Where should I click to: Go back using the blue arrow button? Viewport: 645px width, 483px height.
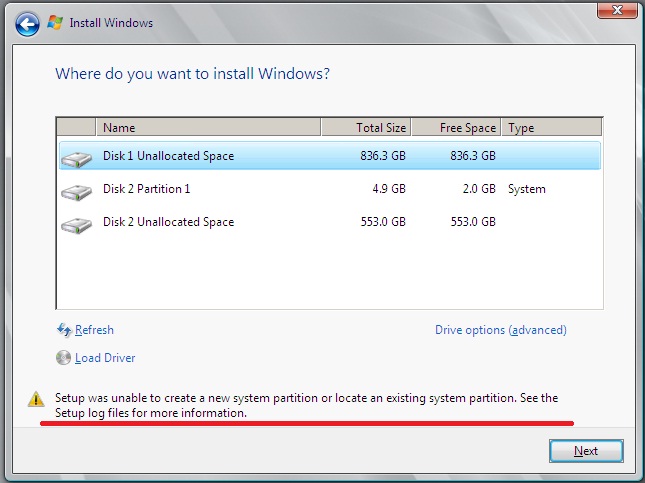point(27,24)
